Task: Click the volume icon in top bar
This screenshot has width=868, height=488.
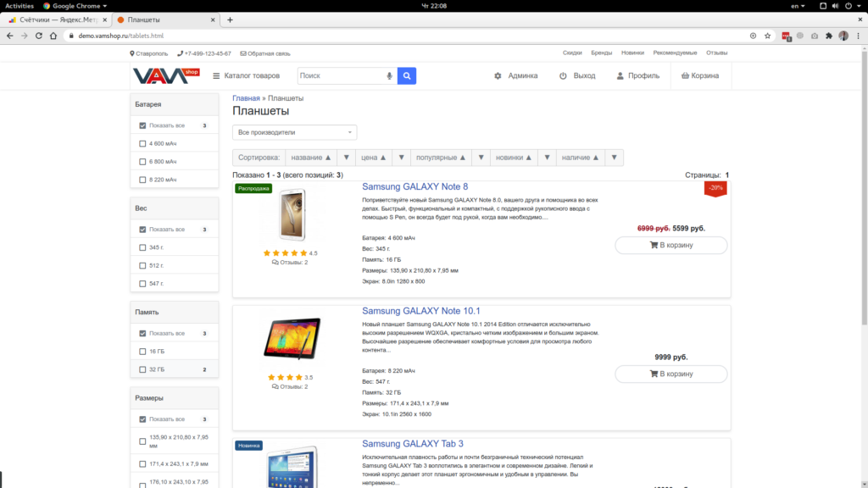Action: (x=835, y=6)
